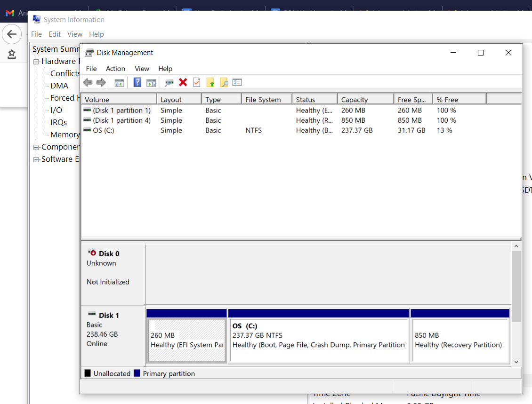
Task: Click the Gmail tab icon in browser
Action: point(10,13)
